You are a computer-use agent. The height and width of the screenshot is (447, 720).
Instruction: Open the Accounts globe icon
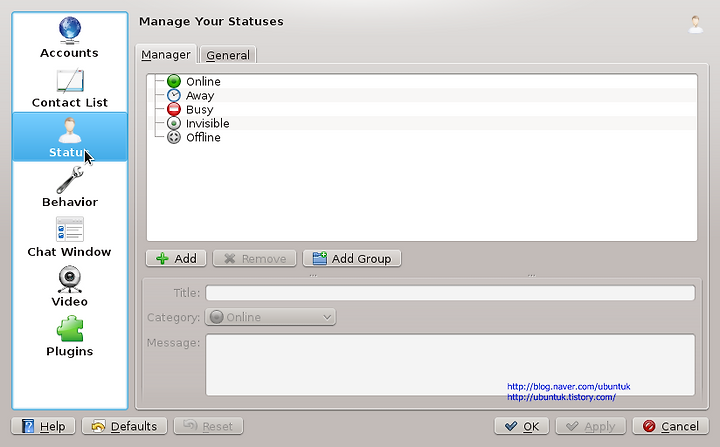[x=70, y=30]
